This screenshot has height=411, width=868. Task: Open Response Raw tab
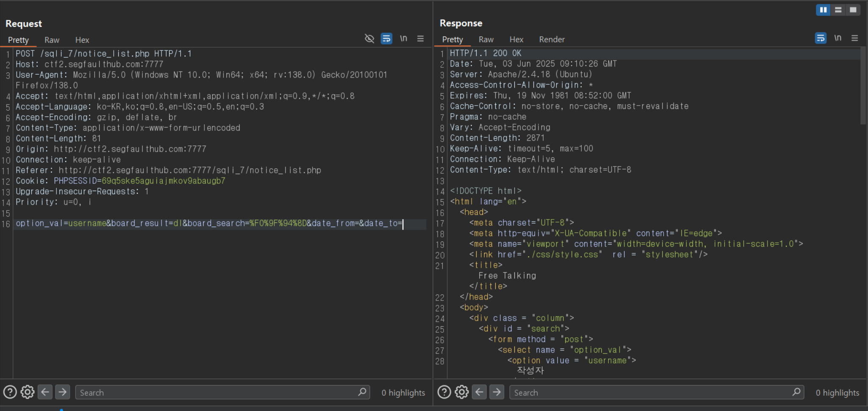pos(486,39)
